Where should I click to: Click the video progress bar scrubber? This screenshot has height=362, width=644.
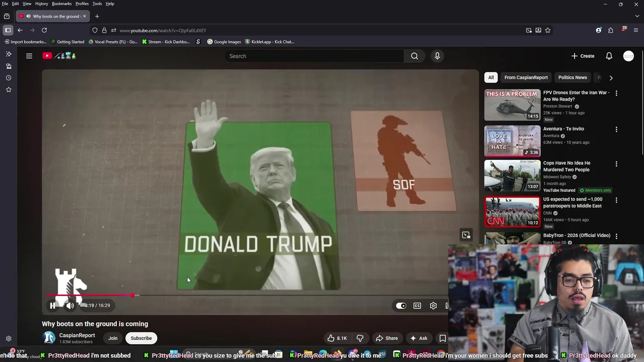coord(132,296)
